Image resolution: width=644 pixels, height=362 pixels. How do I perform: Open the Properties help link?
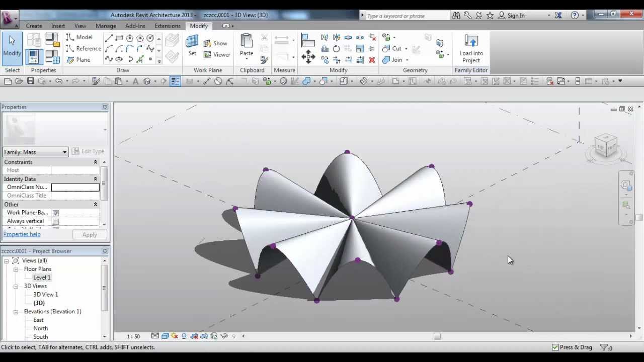22,234
